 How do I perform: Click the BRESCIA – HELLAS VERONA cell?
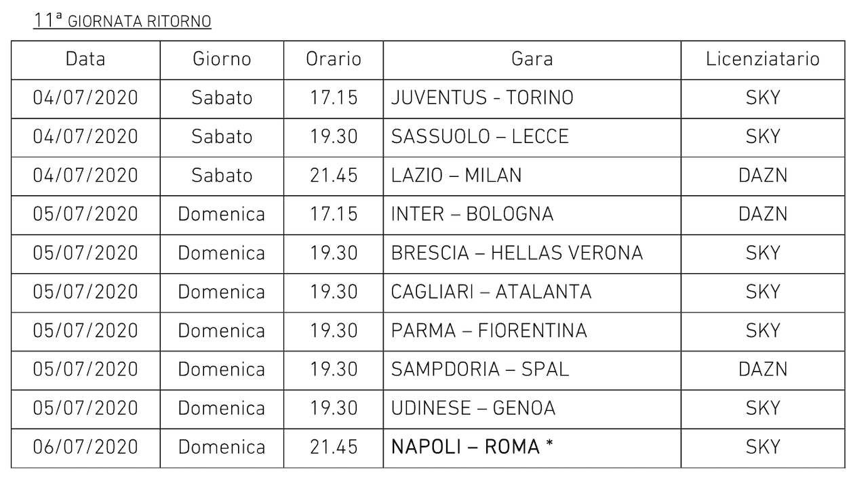pyautogui.click(x=517, y=253)
